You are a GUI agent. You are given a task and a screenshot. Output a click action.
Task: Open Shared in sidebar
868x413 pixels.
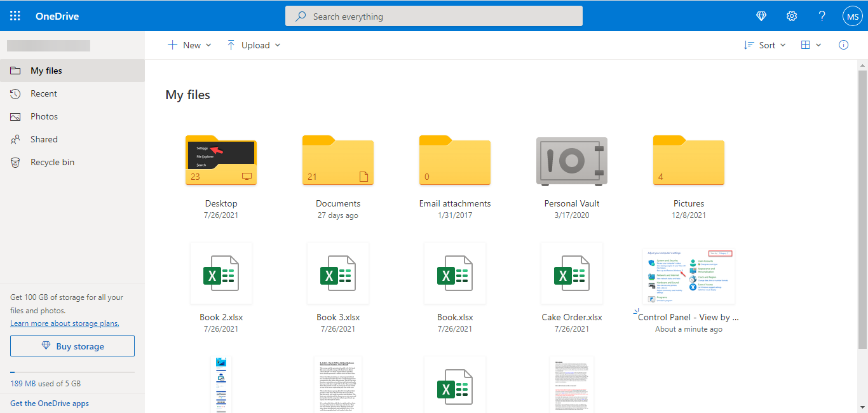(72, 139)
